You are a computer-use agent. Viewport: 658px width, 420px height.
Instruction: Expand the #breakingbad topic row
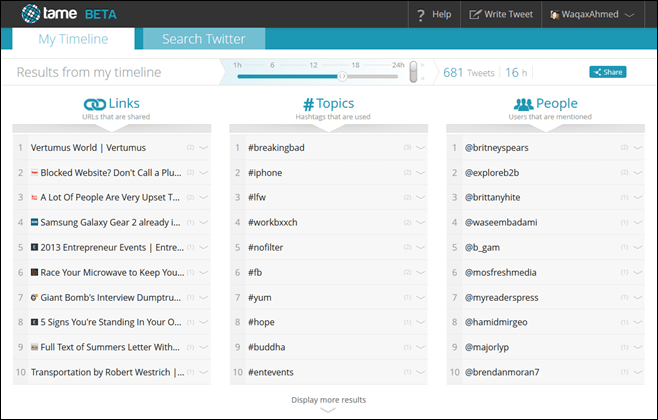click(420, 148)
